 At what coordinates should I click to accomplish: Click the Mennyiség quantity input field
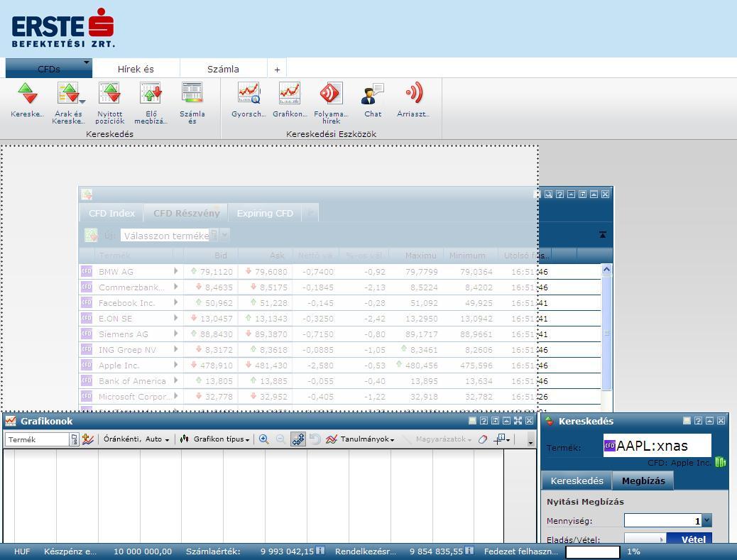[663, 520]
